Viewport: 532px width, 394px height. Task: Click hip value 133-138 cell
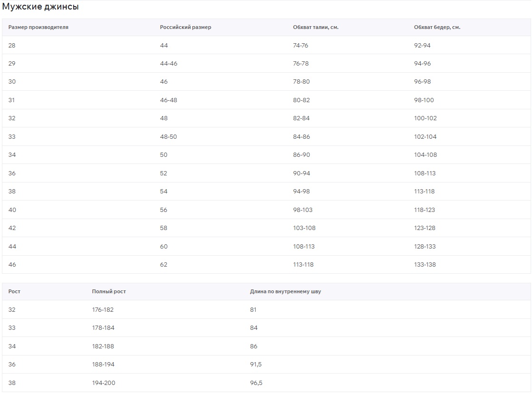[x=425, y=264]
